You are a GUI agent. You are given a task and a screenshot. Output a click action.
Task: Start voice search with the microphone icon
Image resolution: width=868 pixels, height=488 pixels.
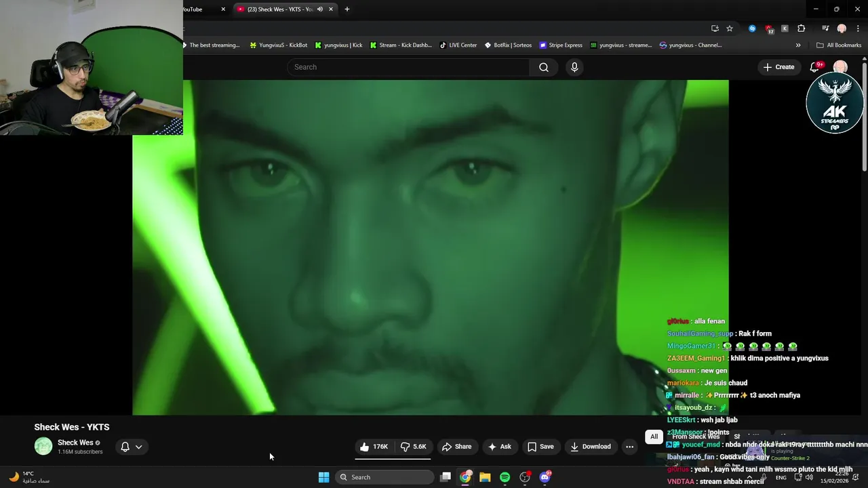pyautogui.click(x=574, y=67)
